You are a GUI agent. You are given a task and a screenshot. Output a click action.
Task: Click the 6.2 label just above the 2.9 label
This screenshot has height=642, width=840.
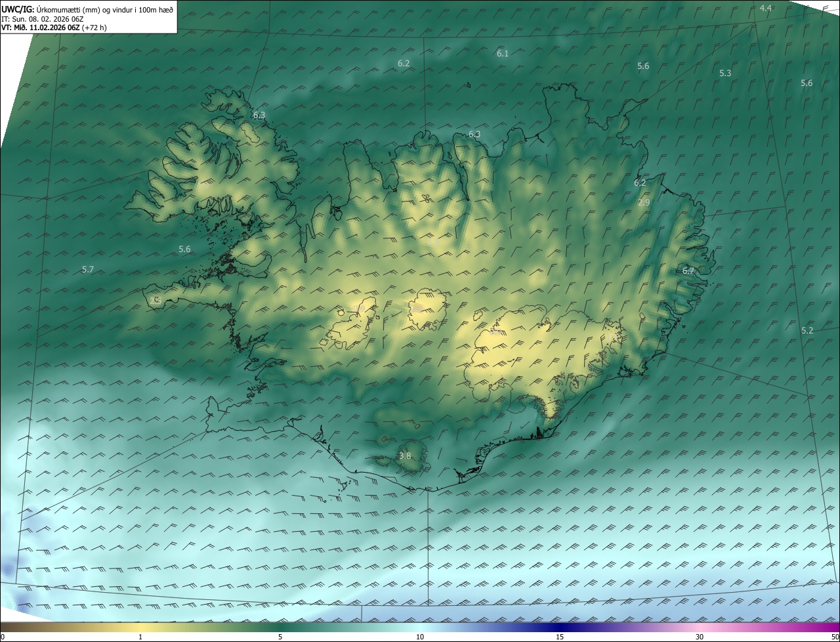640,183
